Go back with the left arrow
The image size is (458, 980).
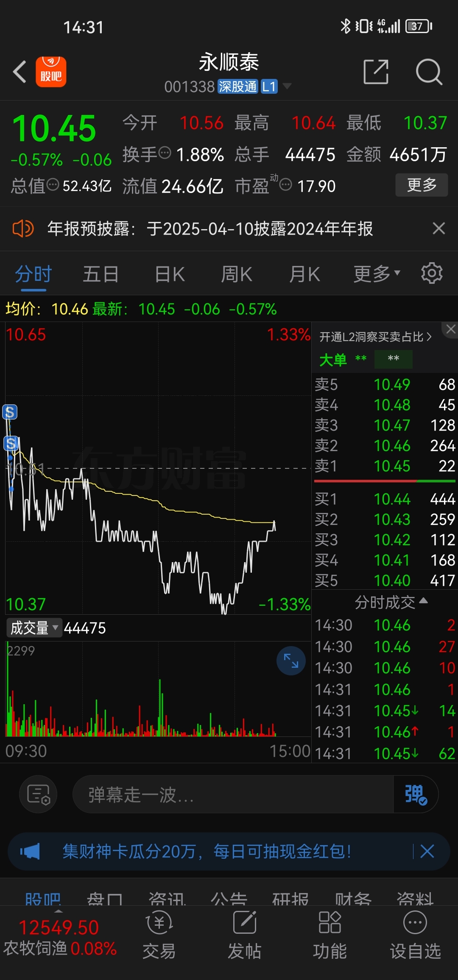click(x=20, y=72)
